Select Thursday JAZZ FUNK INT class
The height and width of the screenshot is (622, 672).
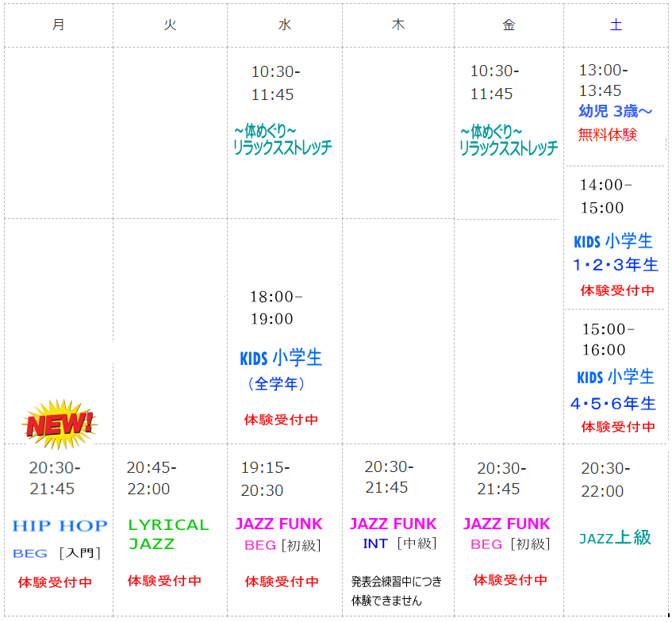point(393,524)
